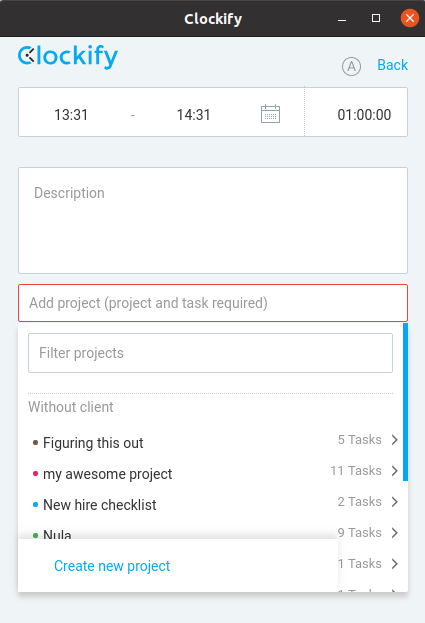Choose New hire checklist project
Image resolution: width=425 pixels, height=623 pixels.
click(99, 505)
